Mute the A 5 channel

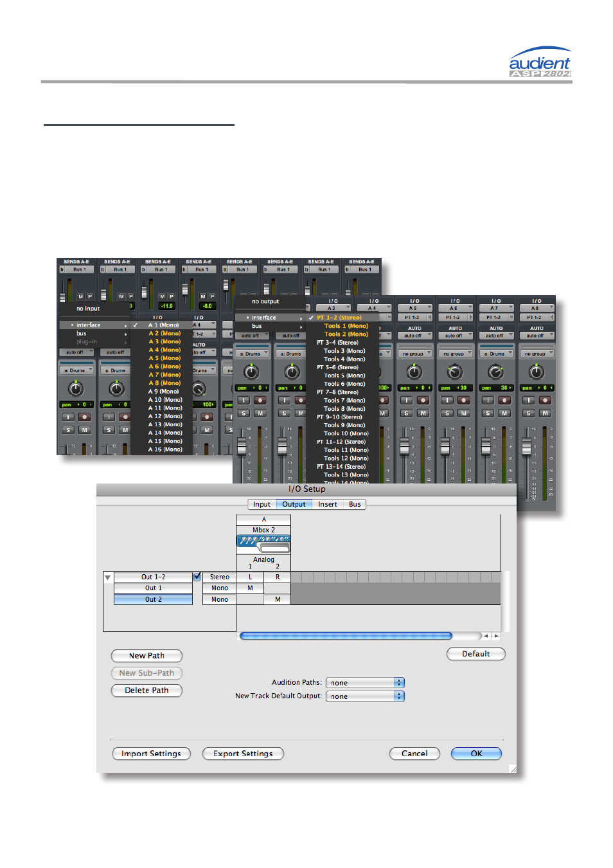click(x=423, y=413)
